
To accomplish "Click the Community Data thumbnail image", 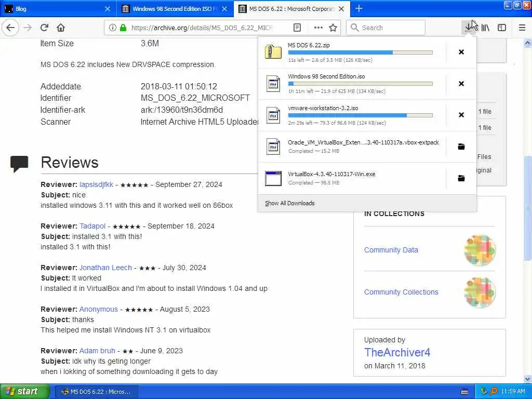I will click(x=480, y=250).
